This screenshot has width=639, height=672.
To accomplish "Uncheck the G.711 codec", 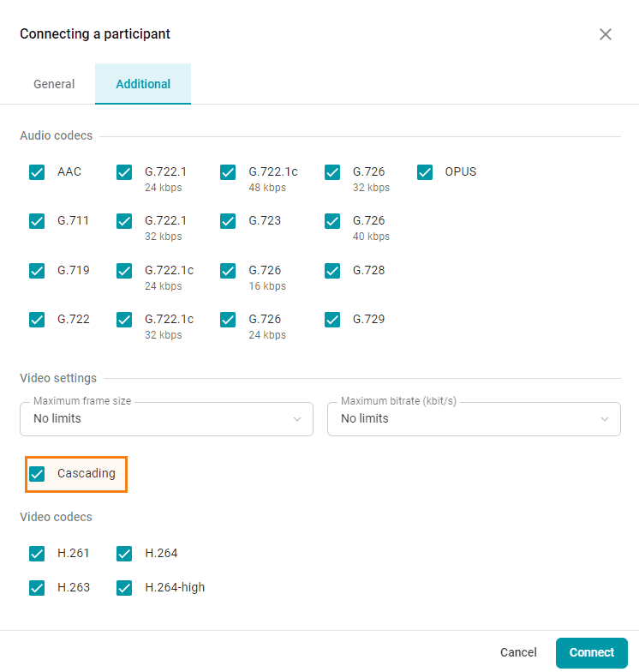I will click(37, 221).
